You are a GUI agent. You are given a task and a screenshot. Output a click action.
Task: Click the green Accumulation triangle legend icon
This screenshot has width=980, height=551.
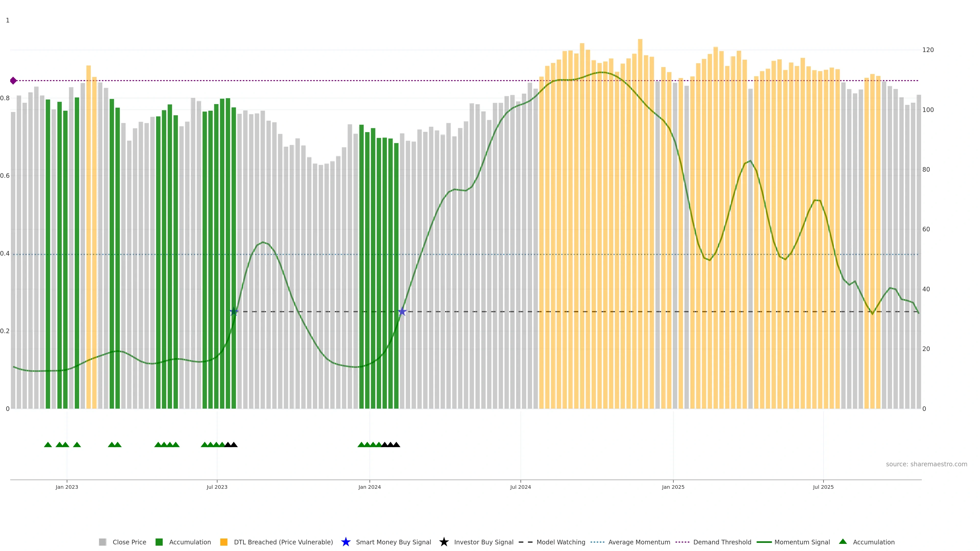pyautogui.click(x=843, y=542)
